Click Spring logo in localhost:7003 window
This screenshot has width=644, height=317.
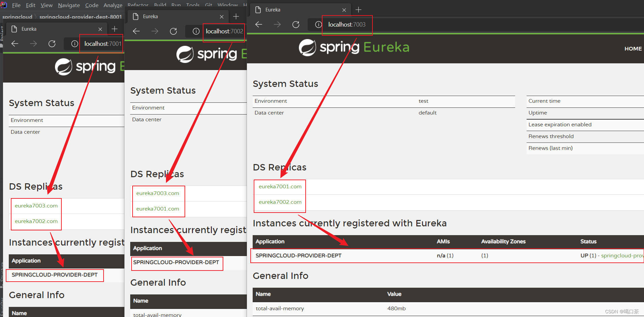[354, 47]
